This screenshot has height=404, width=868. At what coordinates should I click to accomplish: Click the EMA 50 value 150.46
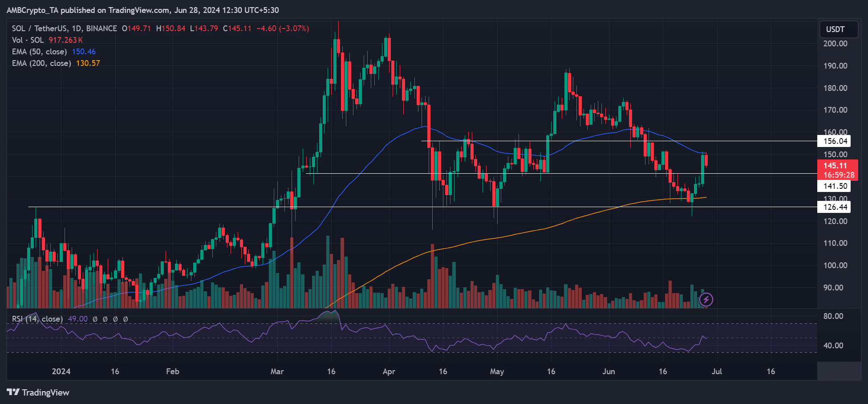click(84, 52)
